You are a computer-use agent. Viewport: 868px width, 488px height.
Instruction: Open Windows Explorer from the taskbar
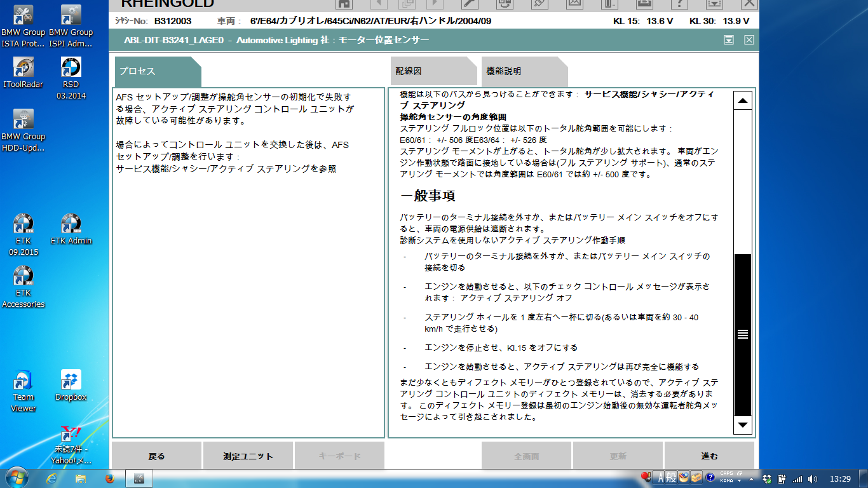coord(81,478)
